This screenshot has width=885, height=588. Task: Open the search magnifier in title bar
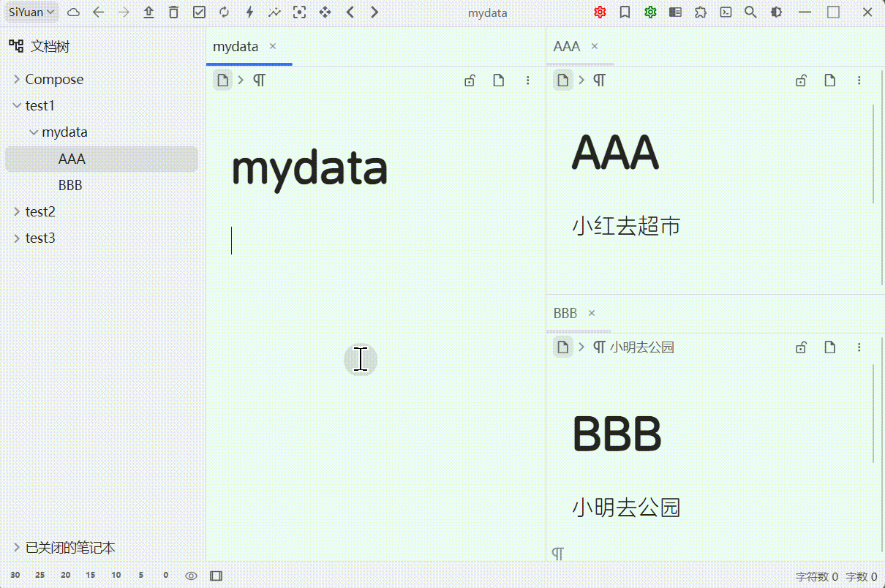(x=750, y=12)
